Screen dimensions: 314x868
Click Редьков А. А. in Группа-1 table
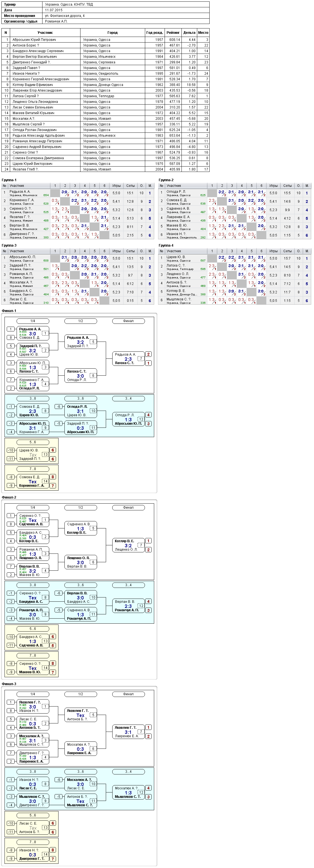coord(20,192)
